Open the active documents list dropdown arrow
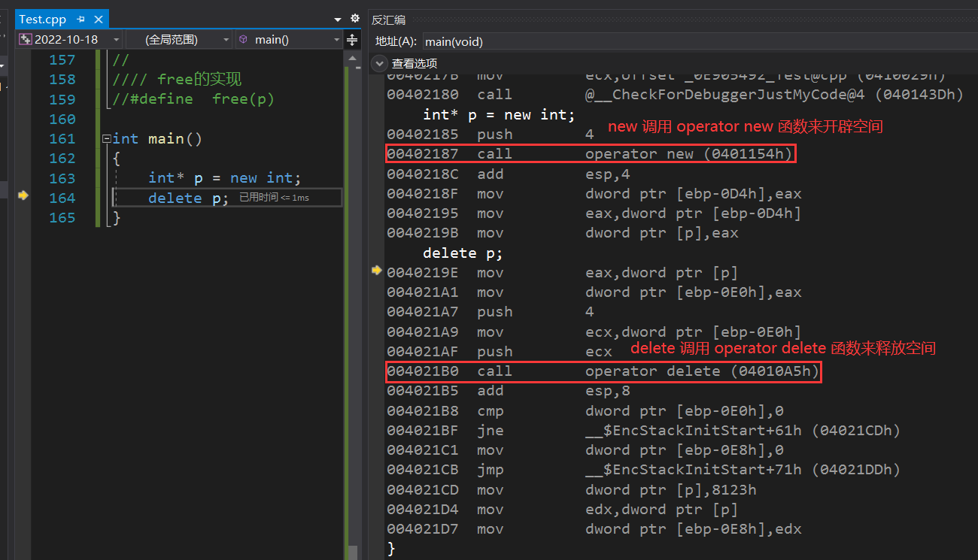This screenshot has width=978, height=560. [x=337, y=20]
